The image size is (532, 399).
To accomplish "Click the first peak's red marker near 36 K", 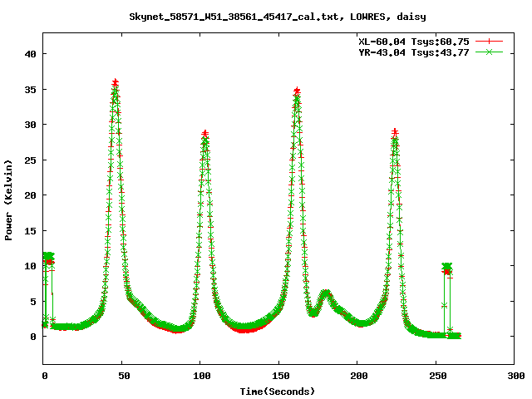I will [x=116, y=82].
